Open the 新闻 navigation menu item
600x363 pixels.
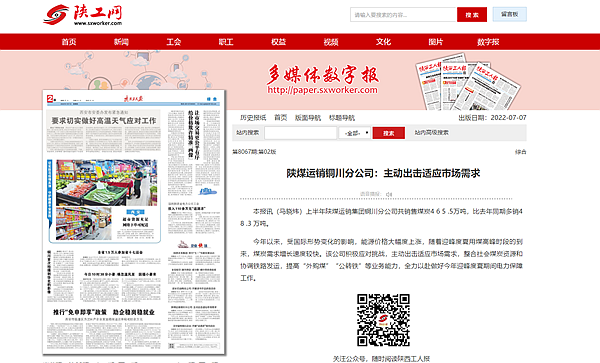point(121,42)
